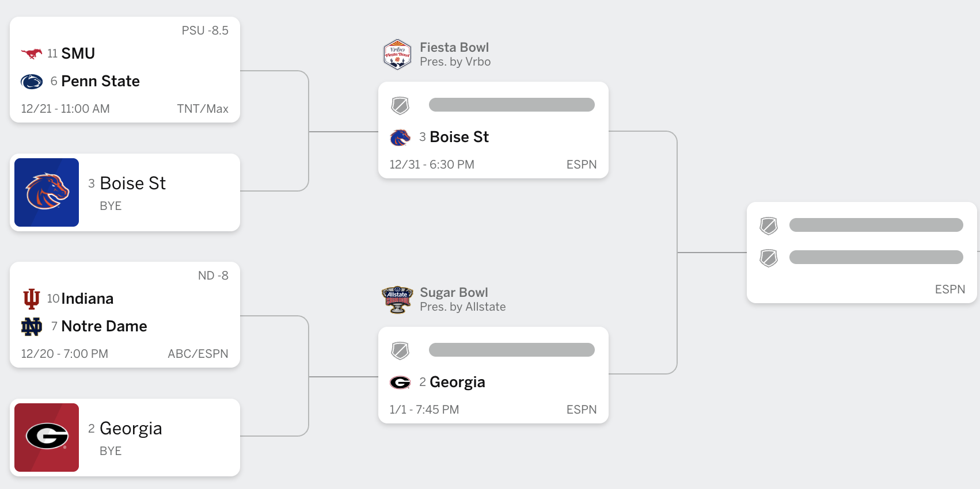Click placeholder shield icon in Sugar Bowl card
Image resolution: width=980 pixels, height=489 pixels.
400,350
